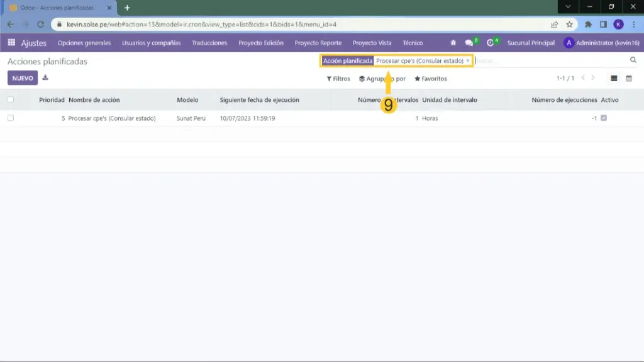Remove the Procesar cpe's search facet
Screen dimensions: 644x362
[468, 60]
